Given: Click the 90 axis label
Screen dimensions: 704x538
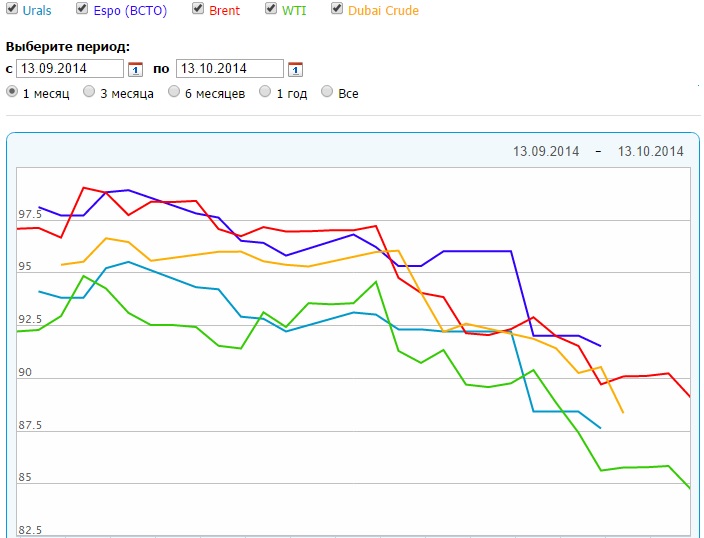Looking at the screenshot, I should tap(25, 372).
